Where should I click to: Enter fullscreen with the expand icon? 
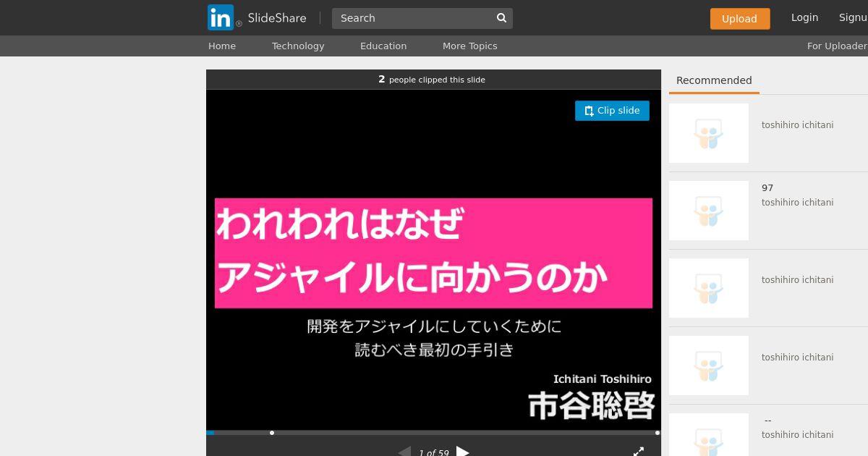point(639,452)
